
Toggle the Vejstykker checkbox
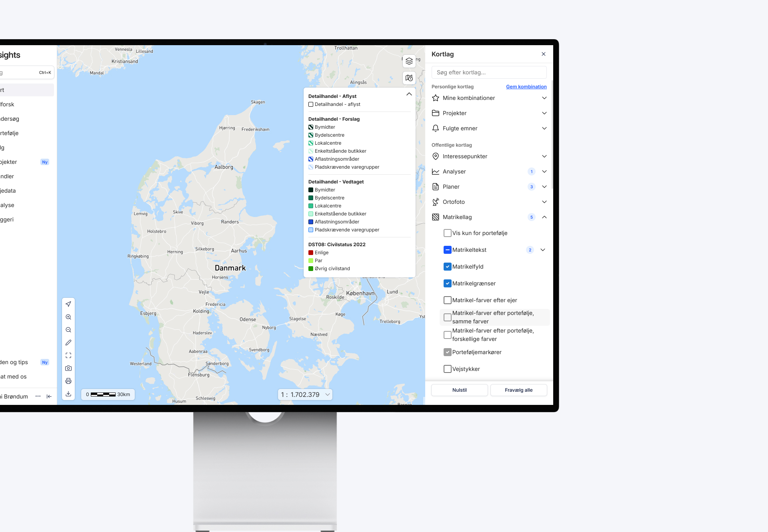coord(448,369)
